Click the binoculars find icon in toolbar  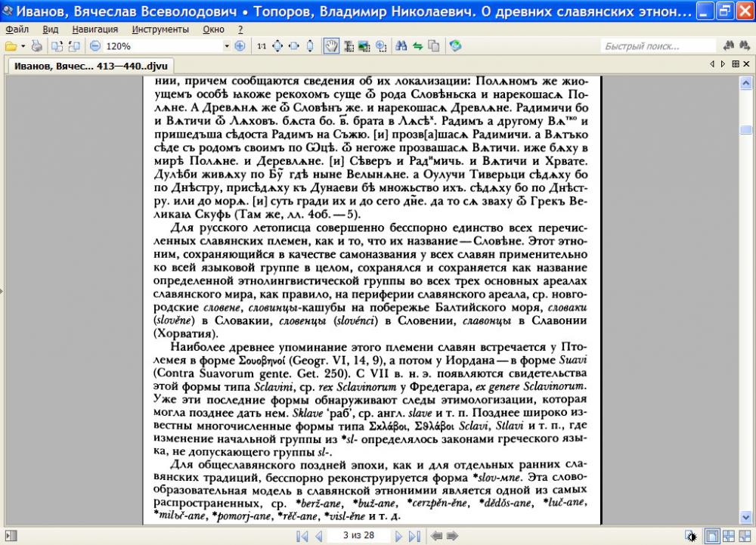coord(401,46)
